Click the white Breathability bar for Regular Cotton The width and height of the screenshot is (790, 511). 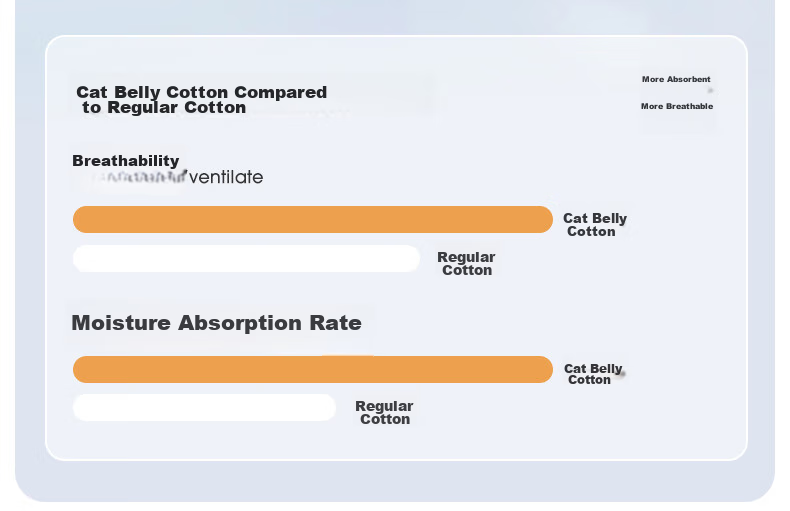[246, 259]
